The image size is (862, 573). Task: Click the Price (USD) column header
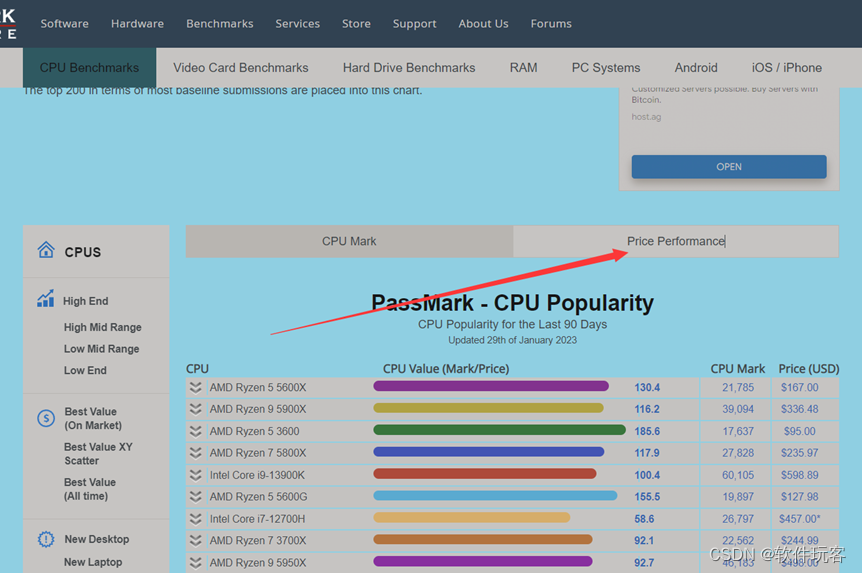809,369
